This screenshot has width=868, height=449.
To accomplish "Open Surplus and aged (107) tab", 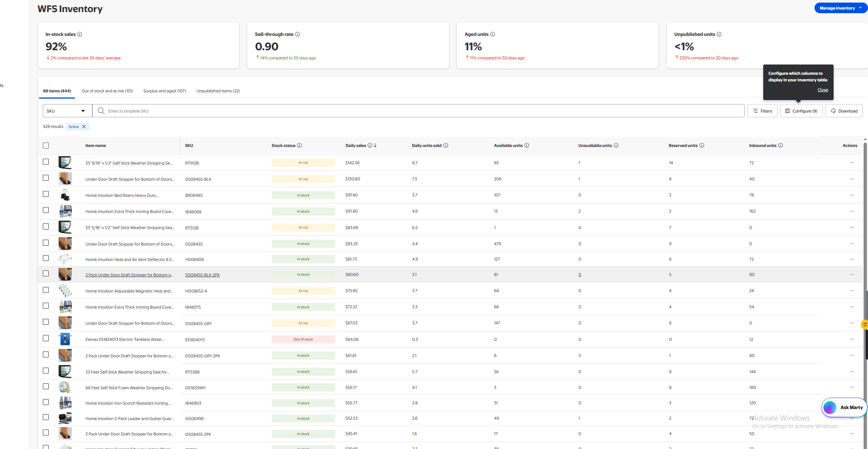I will (x=164, y=91).
